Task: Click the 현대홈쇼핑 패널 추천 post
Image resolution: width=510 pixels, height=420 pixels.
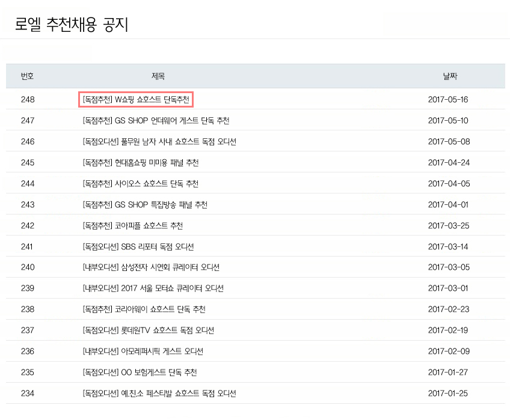Action: pos(141,163)
